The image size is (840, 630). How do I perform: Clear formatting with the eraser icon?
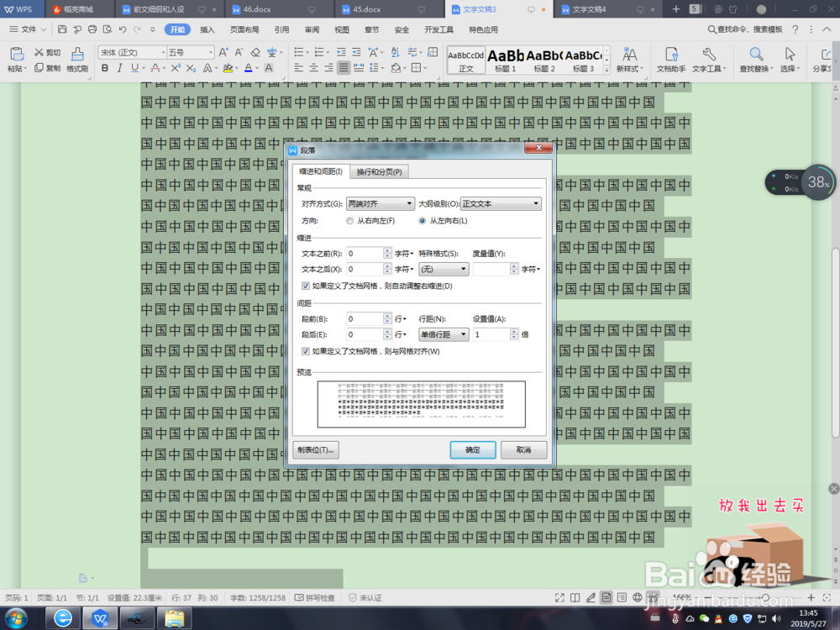point(255,52)
